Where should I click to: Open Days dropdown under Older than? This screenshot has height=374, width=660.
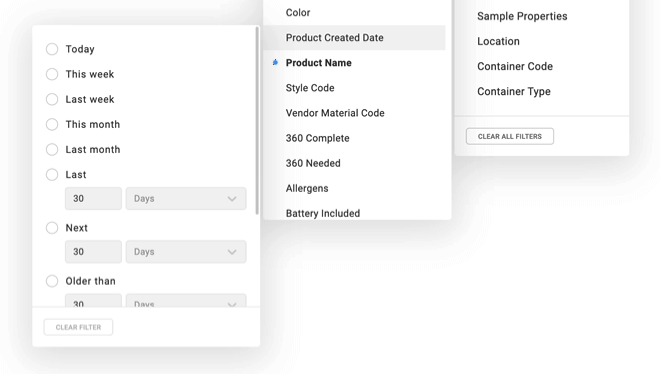coord(186,300)
